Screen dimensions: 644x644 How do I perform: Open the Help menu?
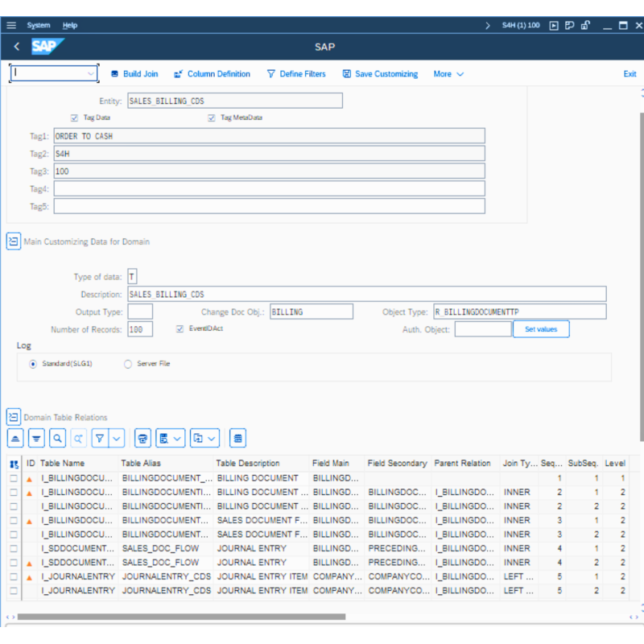click(70, 25)
